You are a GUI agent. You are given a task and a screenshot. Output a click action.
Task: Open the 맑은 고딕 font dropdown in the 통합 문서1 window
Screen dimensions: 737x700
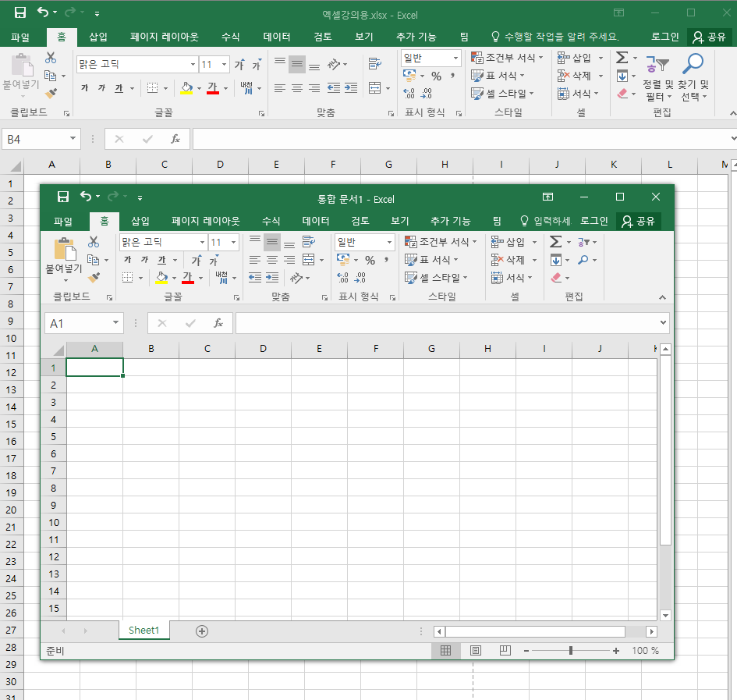pos(202,242)
